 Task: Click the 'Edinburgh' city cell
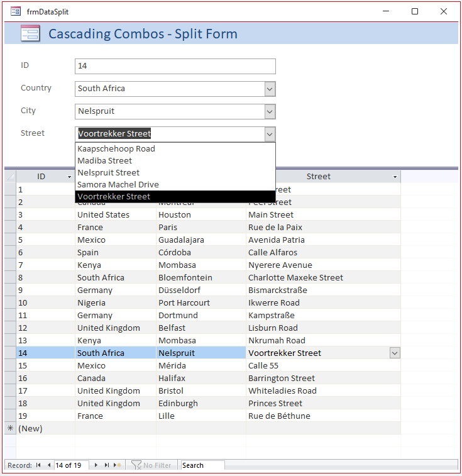pos(201,404)
